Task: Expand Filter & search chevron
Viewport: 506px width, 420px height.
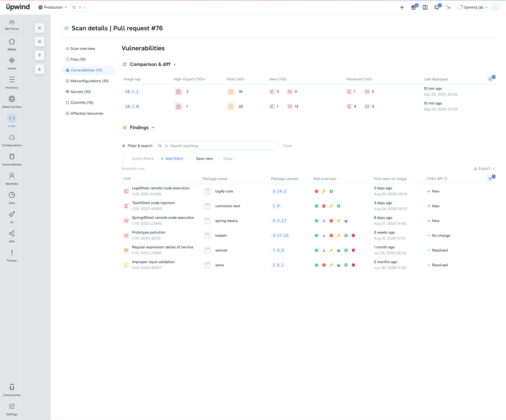Action: click(124, 146)
